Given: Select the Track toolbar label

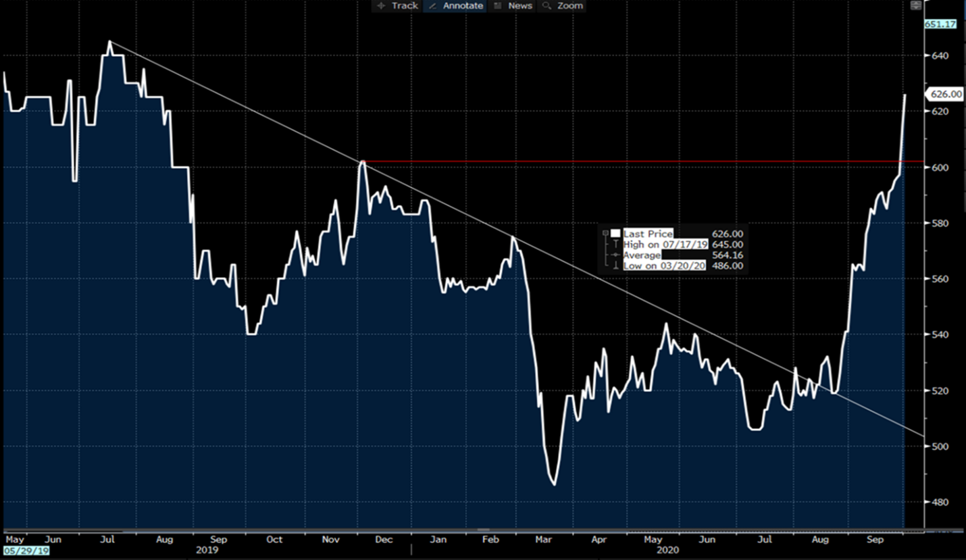Looking at the screenshot, I should (405, 5).
